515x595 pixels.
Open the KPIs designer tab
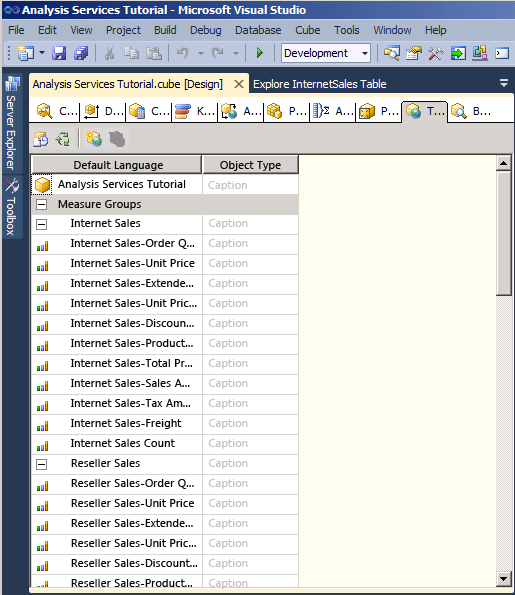click(x=194, y=111)
